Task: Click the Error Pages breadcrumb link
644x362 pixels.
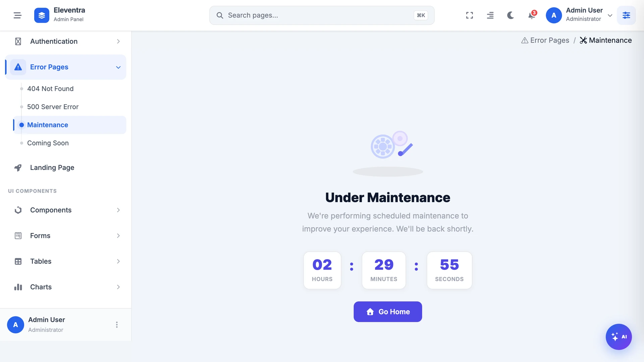Action: pos(550,40)
